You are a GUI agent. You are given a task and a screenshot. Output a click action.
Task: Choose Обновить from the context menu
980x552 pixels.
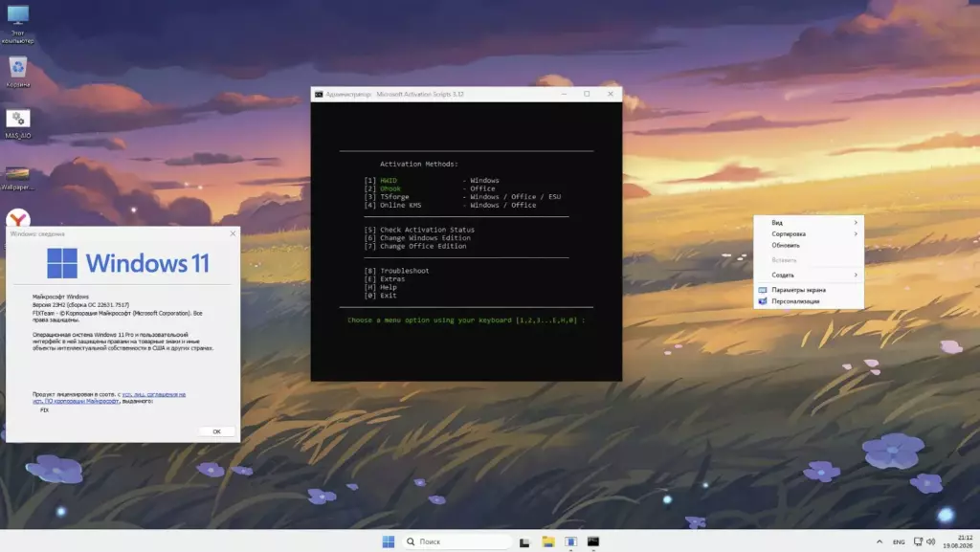[x=809, y=246]
